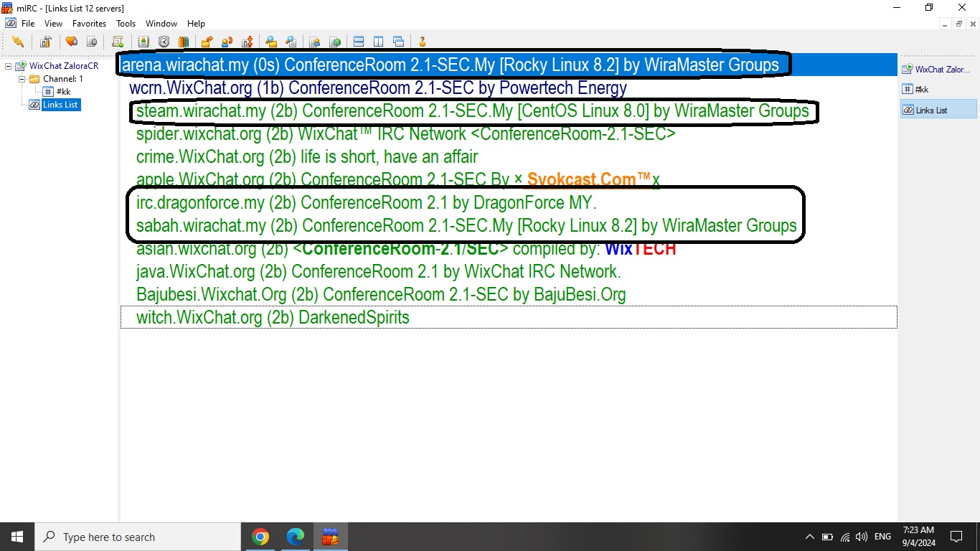Viewport: 980px width, 551px height.
Task: Click the DCC Send file icon
Action: click(207, 42)
